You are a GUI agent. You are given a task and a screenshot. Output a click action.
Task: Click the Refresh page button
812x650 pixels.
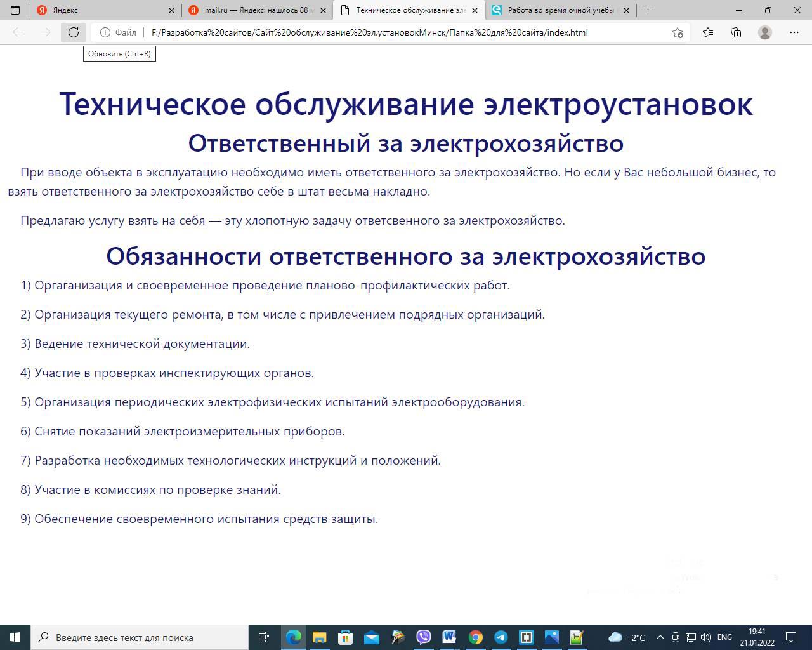click(74, 32)
